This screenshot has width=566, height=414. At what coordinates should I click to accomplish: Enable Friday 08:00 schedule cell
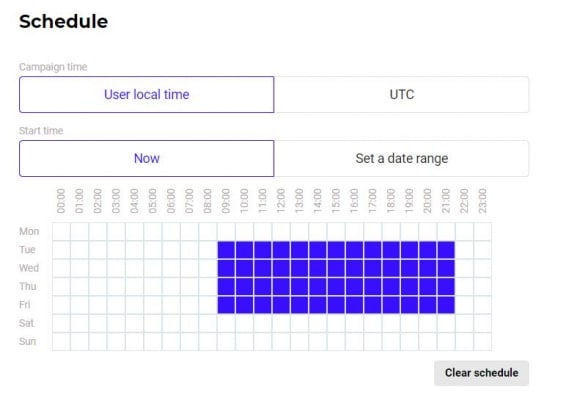pyautogui.click(x=208, y=305)
